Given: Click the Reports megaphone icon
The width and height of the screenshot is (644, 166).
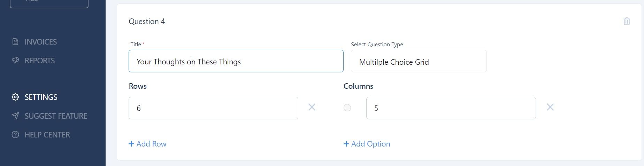Looking at the screenshot, I should tap(15, 61).
